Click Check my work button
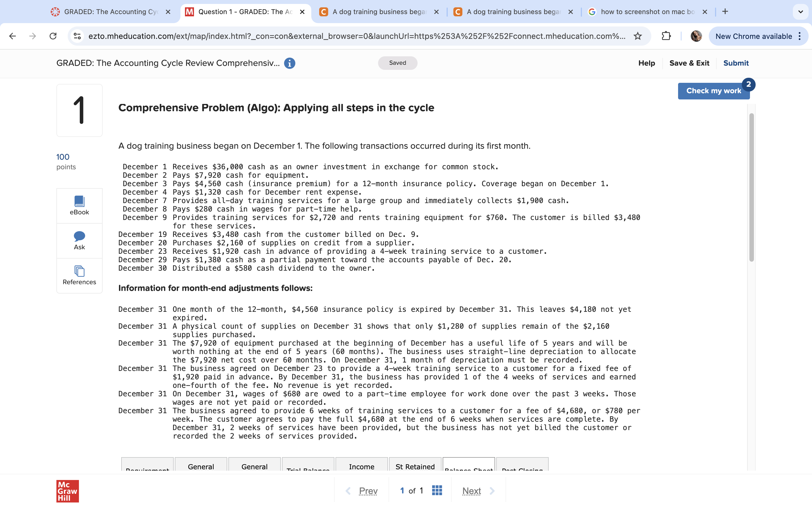This screenshot has width=812, height=507. tap(713, 91)
